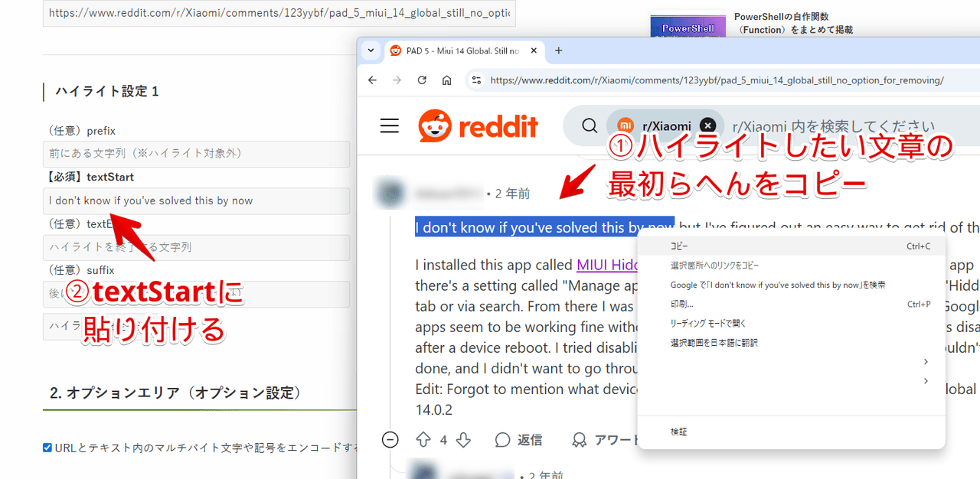
Task: Click the prefix input field
Action: pyautogui.click(x=197, y=154)
